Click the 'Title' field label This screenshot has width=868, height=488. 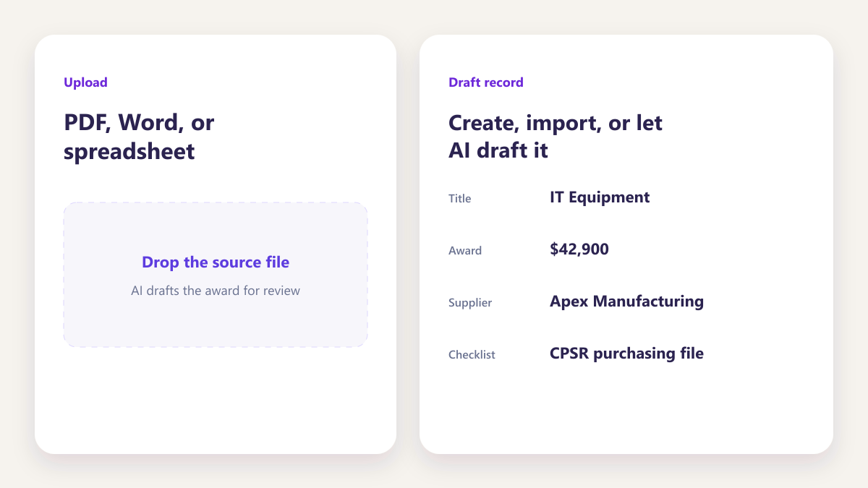[459, 198]
